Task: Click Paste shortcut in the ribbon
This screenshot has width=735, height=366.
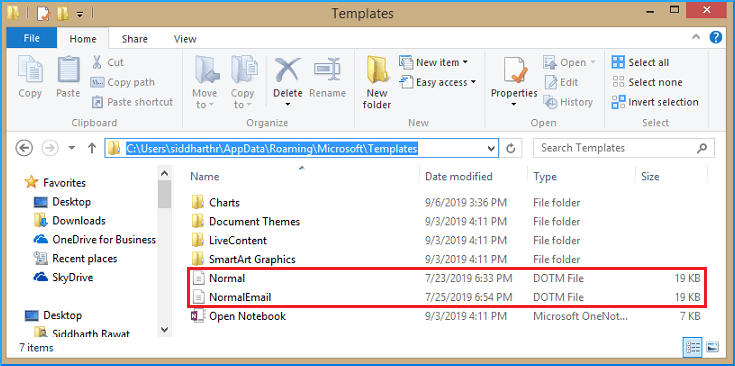Action: (132, 102)
